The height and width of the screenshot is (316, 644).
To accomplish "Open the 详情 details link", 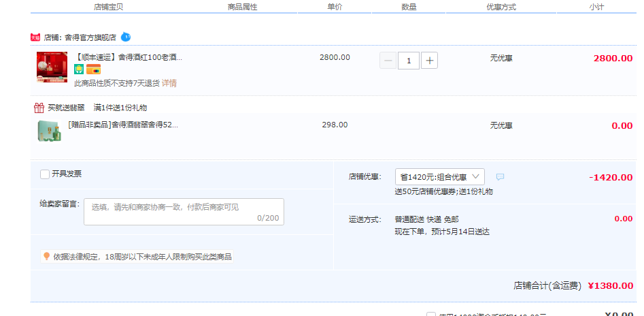I will [169, 83].
